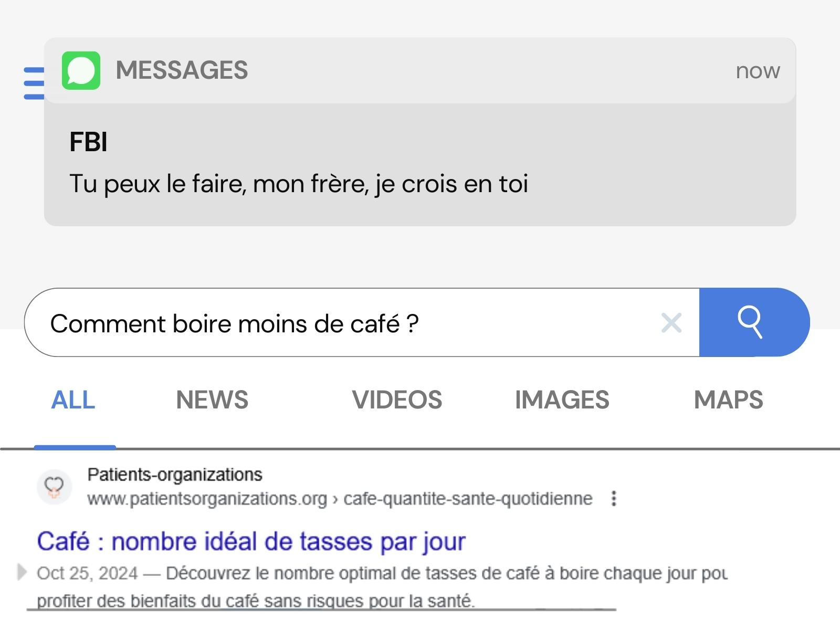Open the hamburger menu icon

34,83
